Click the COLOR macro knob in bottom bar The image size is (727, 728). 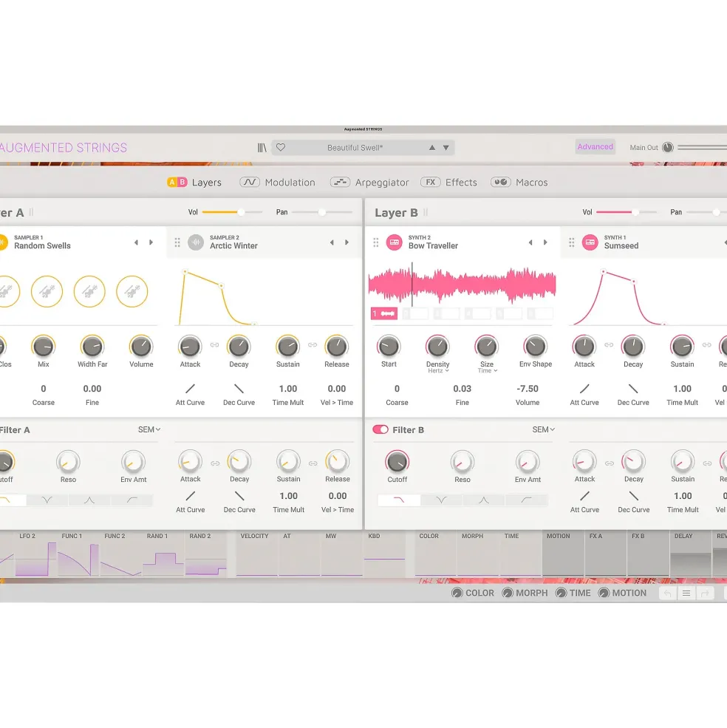coord(457,593)
